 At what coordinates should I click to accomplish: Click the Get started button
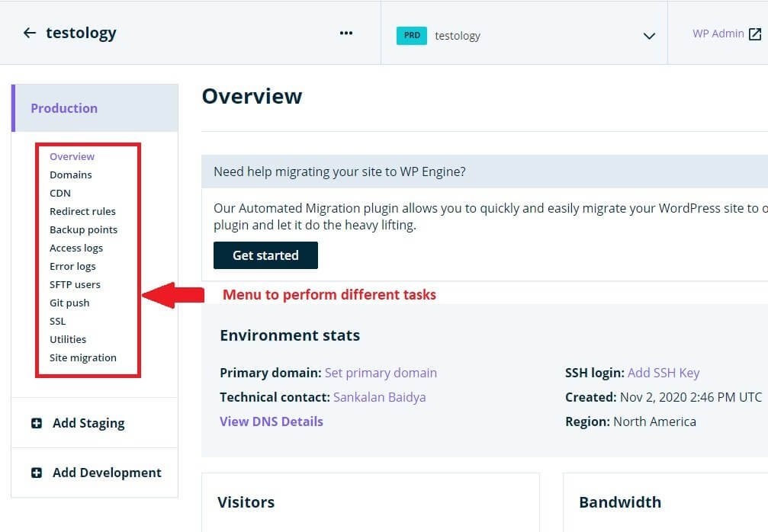click(265, 255)
